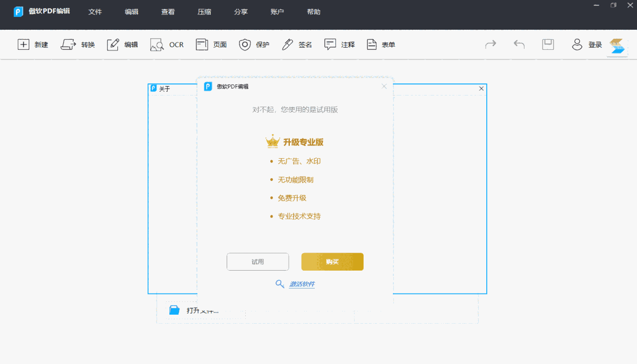Select the 保护 protection tool
The width and height of the screenshot is (637, 364).
[253, 45]
